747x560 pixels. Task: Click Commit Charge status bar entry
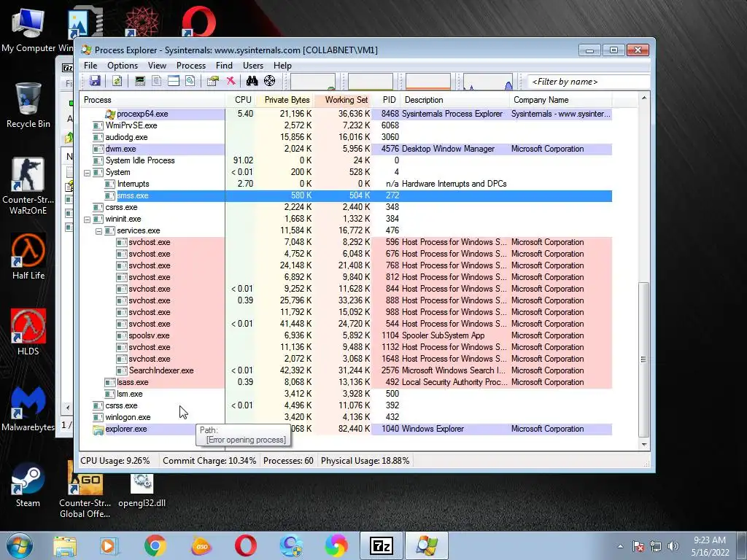[x=209, y=461]
